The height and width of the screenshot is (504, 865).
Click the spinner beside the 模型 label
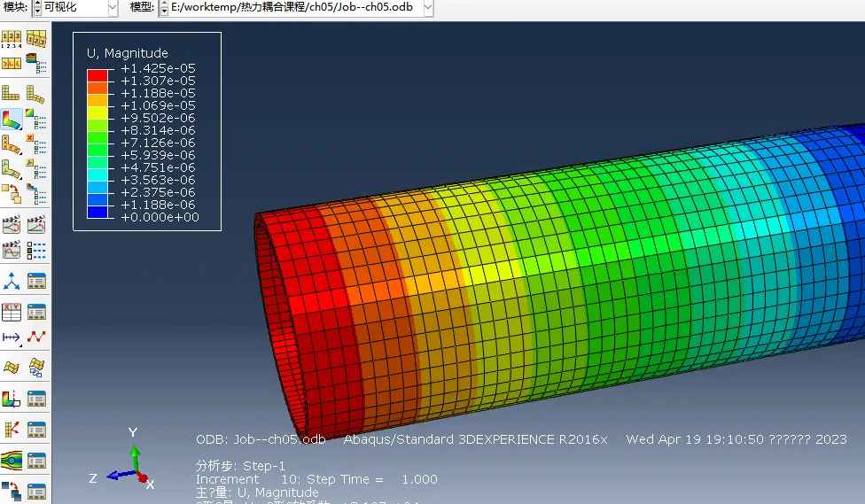tap(162, 8)
